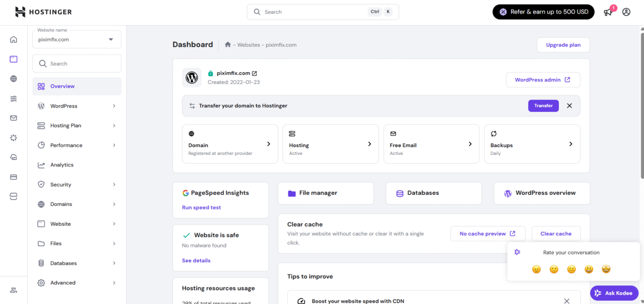
Task: Click the home breadcrumb icon
Action: (228, 45)
